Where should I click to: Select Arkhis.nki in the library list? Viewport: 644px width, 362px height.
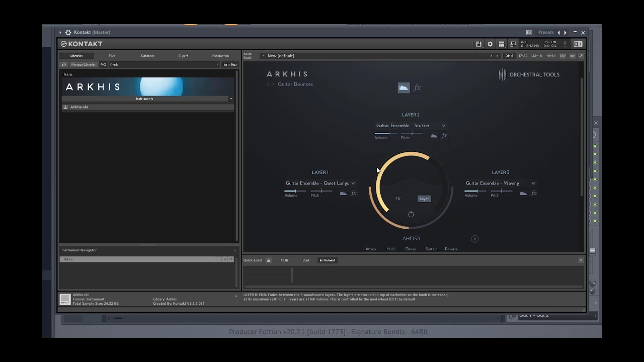[148, 107]
